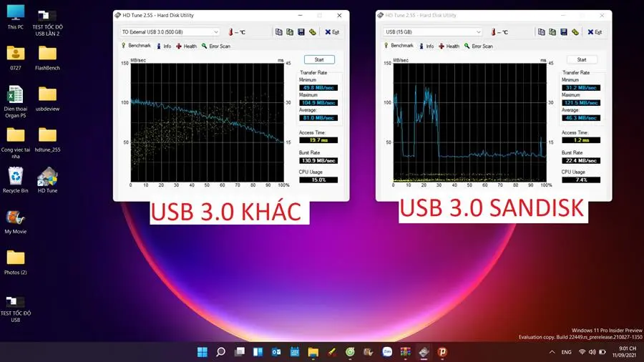This screenshot has width=644, height=362.
Task: Open drive dropdown showing TO External USB 3.0
Action: (x=170, y=31)
